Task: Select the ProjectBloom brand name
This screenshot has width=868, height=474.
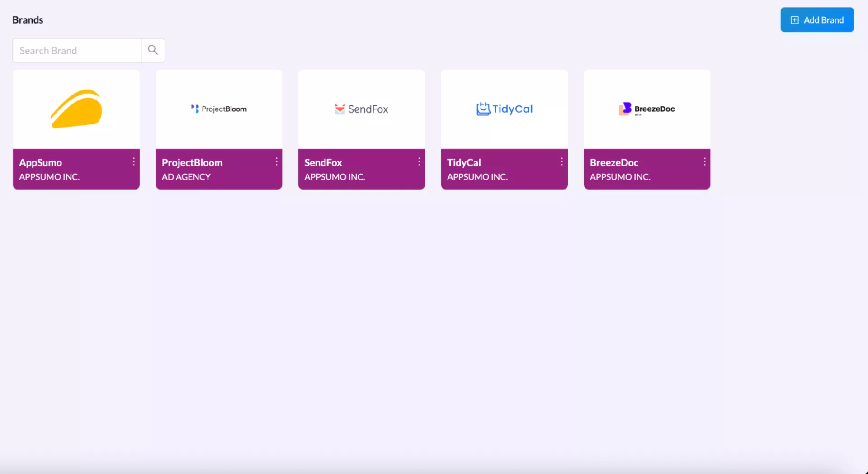Action: 192,163
